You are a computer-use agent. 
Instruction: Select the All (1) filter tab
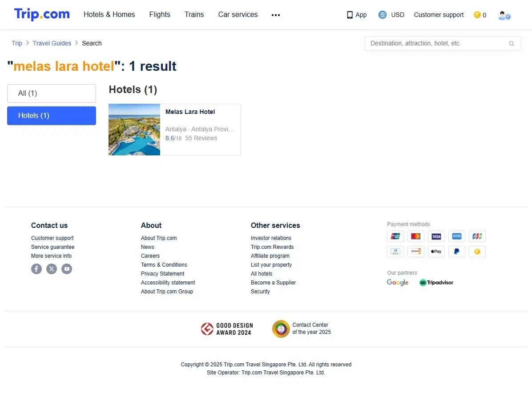(x=52, y=93)
